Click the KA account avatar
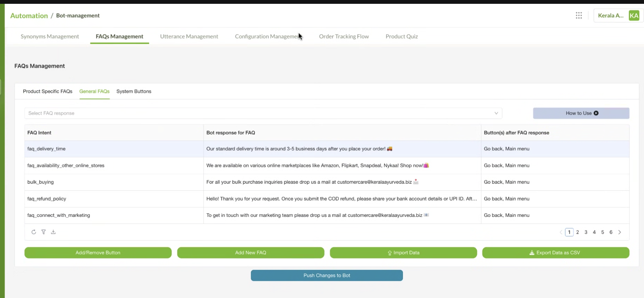This screenshot has height=298, width=644. [x=634, y=15]
